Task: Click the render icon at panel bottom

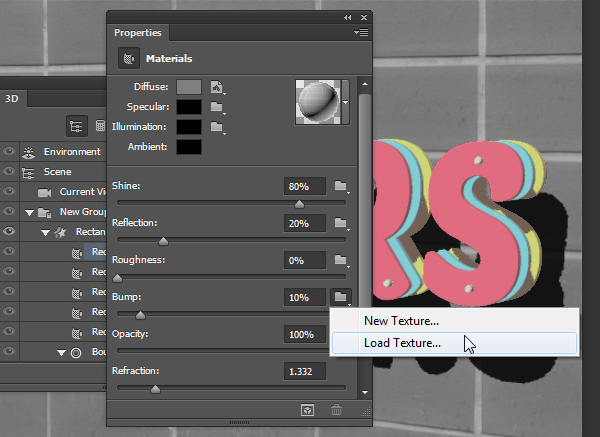Action: [309, 409]
